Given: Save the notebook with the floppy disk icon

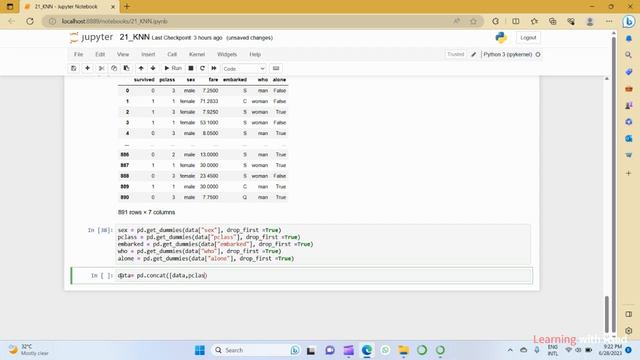Looking at the screenshot, I should point(74,68).
